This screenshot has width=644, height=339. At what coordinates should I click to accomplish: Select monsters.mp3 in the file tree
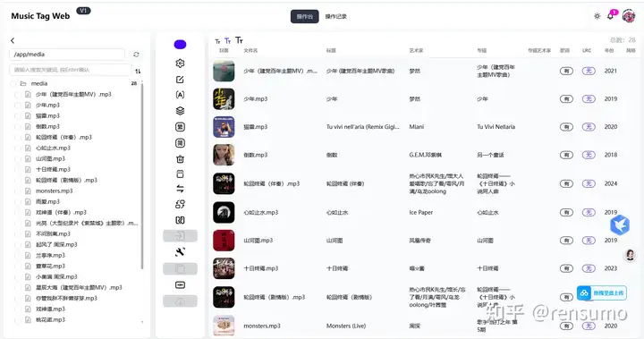(55, 191)
